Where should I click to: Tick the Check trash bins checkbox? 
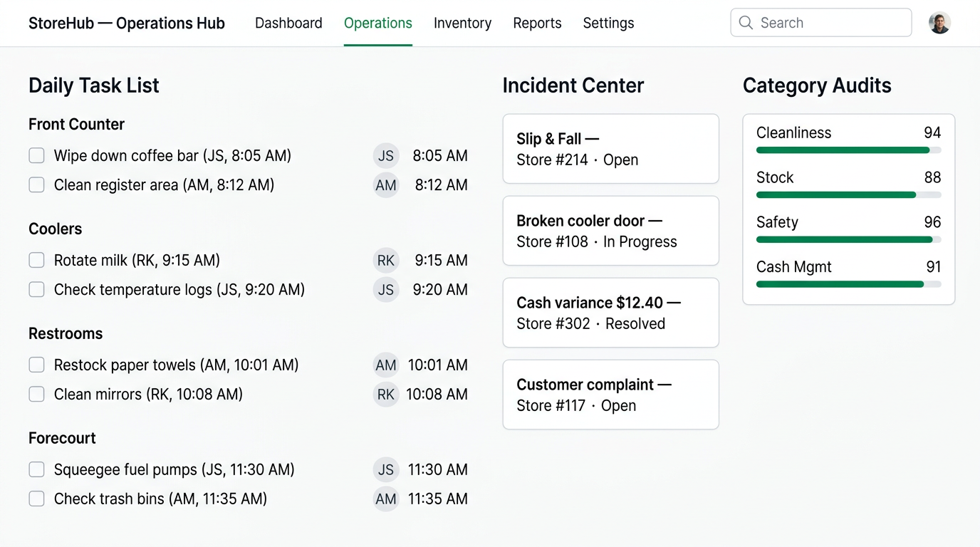pyautogui.click(x=36, y=499)
